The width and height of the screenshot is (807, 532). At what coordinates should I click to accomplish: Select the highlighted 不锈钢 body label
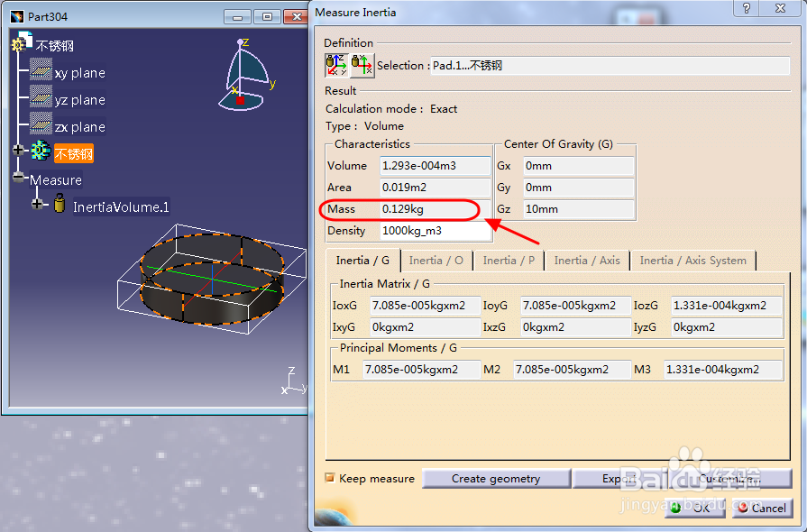click(74, 154)
